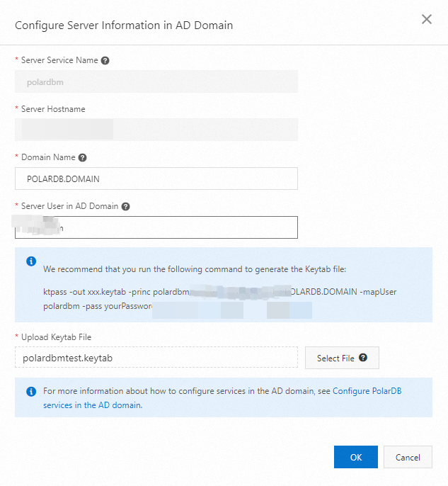Click the Upload Keytab File label
The width and height of the screenshot is (448, 486).
56,337
